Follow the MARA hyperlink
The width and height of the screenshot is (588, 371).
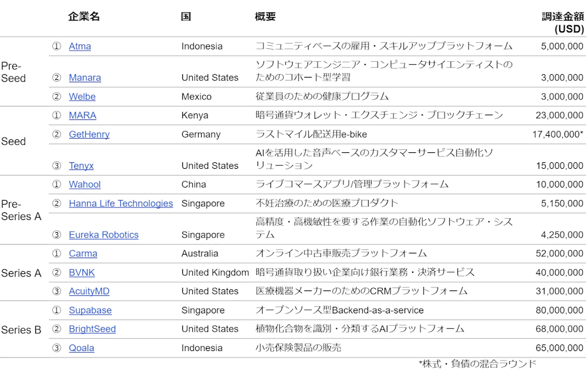tap(82, 115)
